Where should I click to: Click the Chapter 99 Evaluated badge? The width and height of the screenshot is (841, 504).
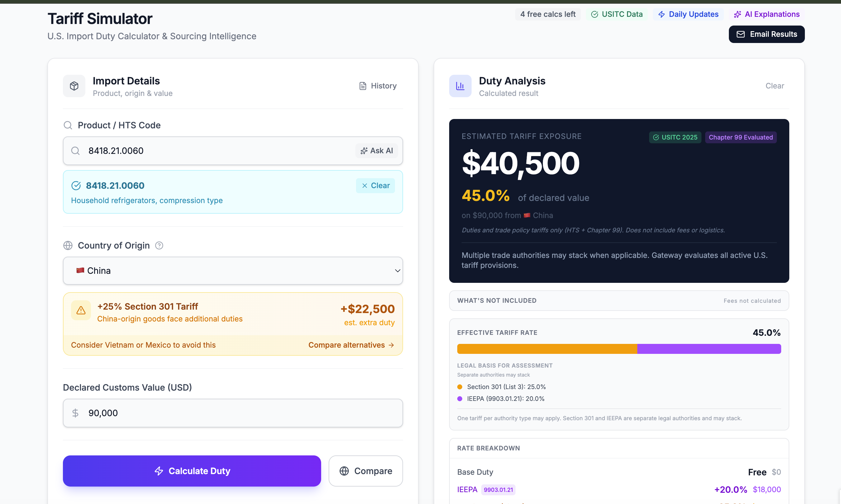pyautogui.click(x=740, y=138)
